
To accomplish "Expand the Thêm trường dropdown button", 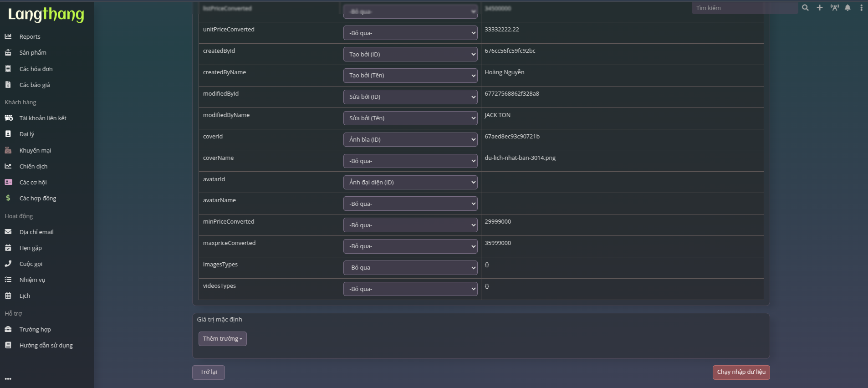I will [x=222, y=339].
